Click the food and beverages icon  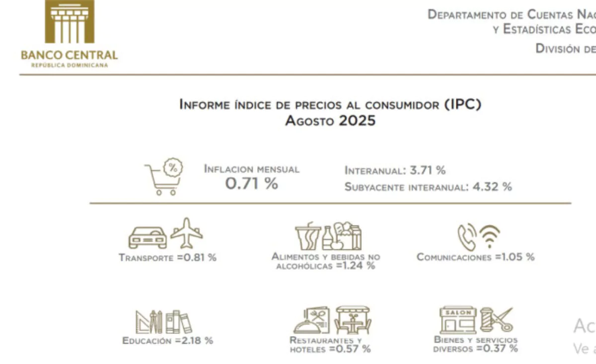click(328, 236)
